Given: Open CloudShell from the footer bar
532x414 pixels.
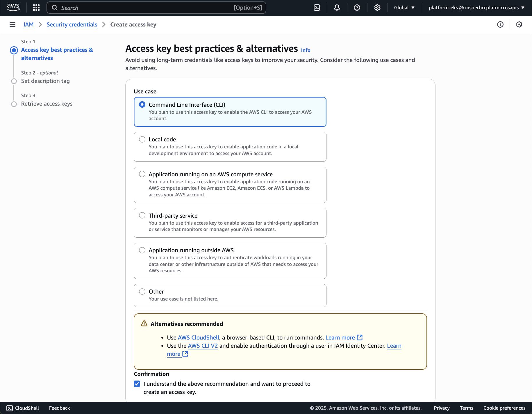Looking at the screenshot, I should point(23,408).
